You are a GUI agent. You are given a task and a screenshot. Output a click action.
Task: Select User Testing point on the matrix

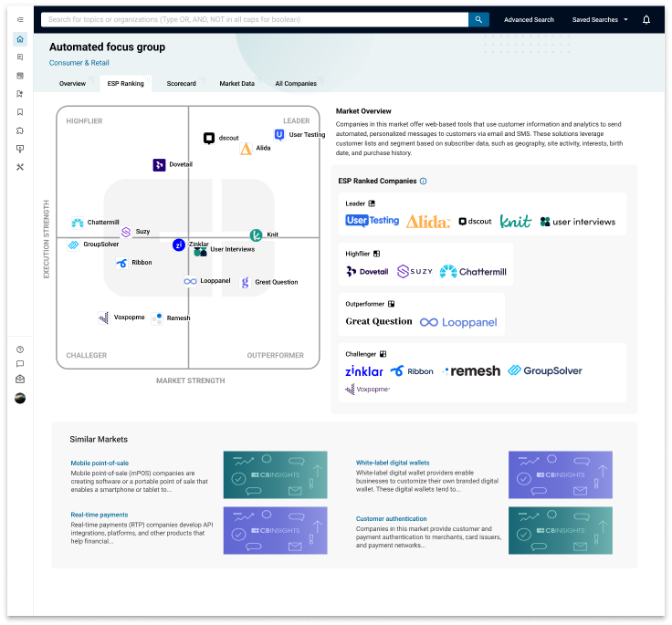coord(279,134)
